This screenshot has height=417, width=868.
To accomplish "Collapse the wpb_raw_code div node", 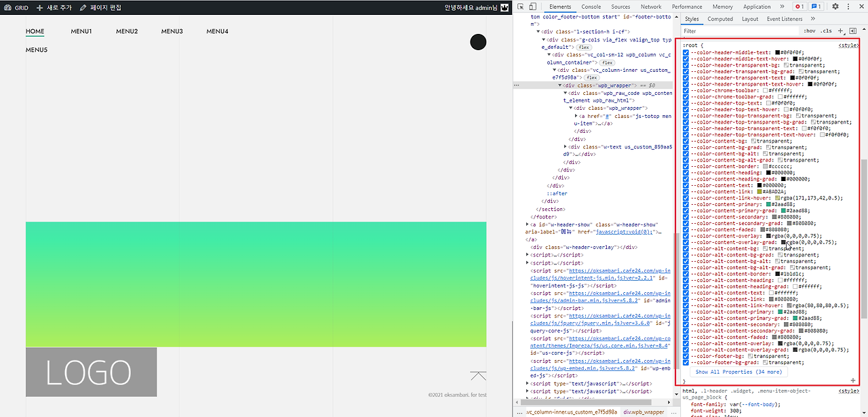I will pos(566,93).
